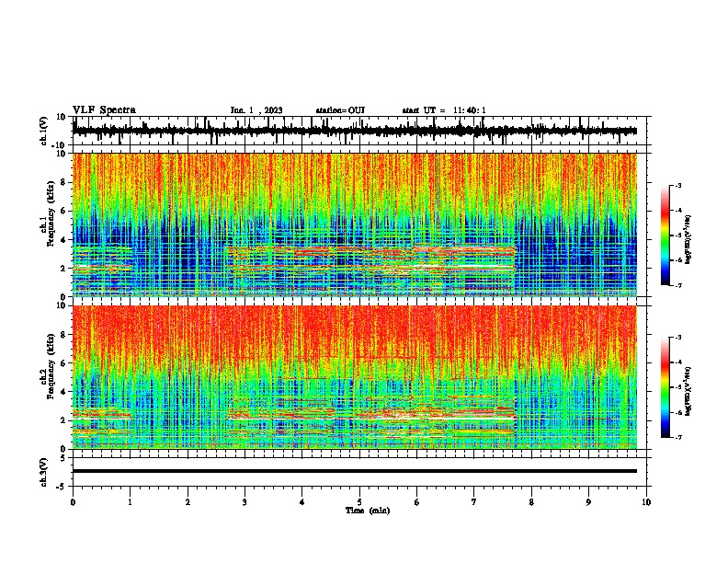Click the "VLF Spectra" title text
Screen dimensions: 728x563
pos(104,110)
